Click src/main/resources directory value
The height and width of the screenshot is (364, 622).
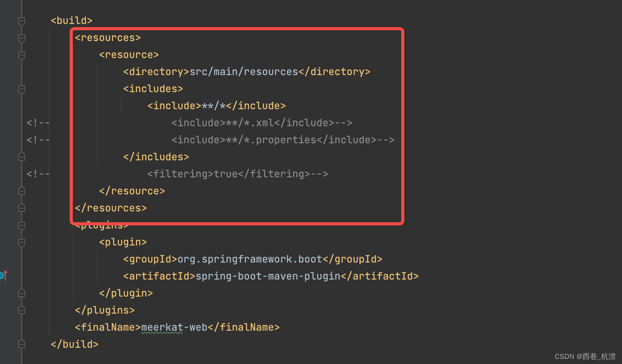(x=244, y=72)
